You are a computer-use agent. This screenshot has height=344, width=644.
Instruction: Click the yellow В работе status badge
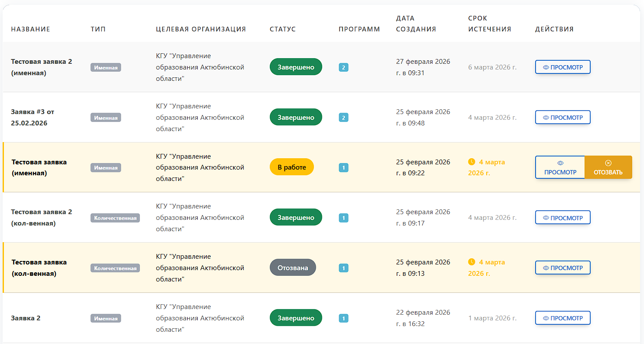pyautogui.click(x=292, y=167)
